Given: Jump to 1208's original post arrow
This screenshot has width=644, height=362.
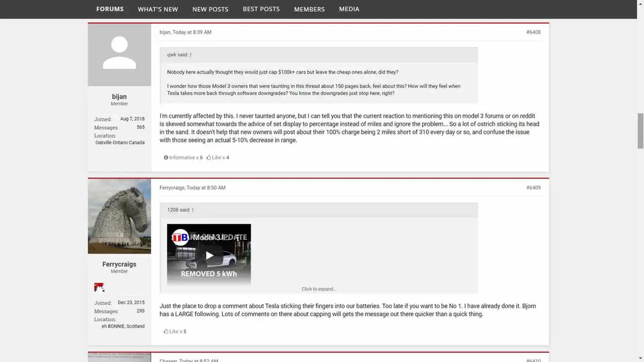Looking at the screenshot, I should pos(193,210).
